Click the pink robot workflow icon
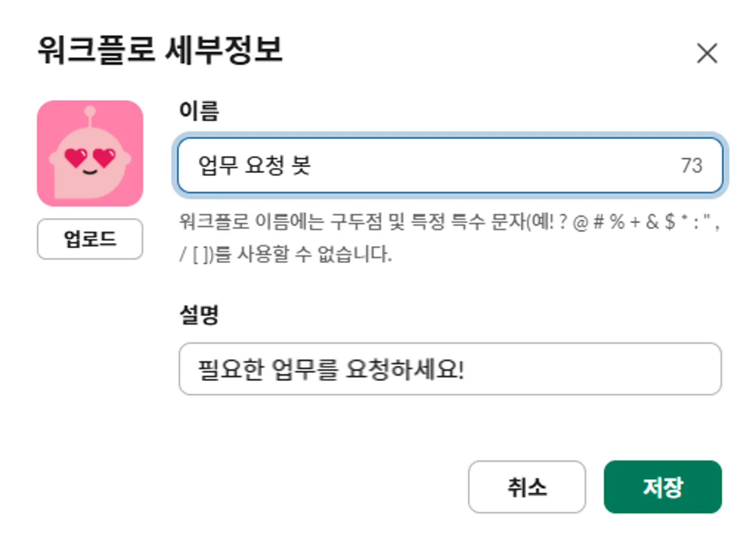 90,153
